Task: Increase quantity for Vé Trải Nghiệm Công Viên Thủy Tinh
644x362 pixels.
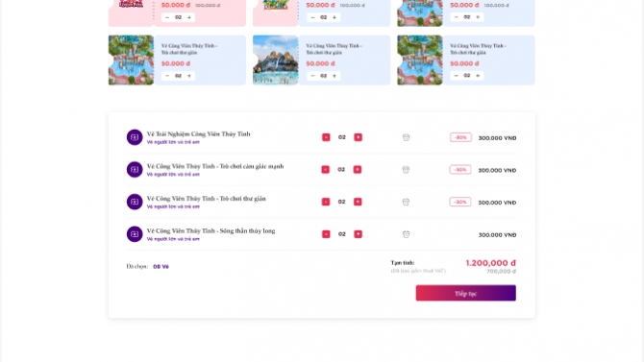Action: point(359,137)
